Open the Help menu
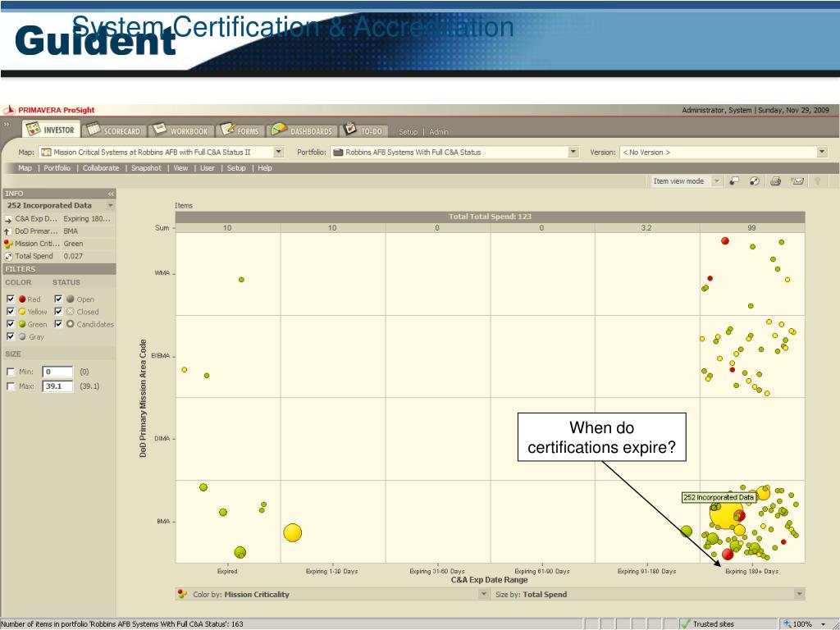 coord(265,167)
